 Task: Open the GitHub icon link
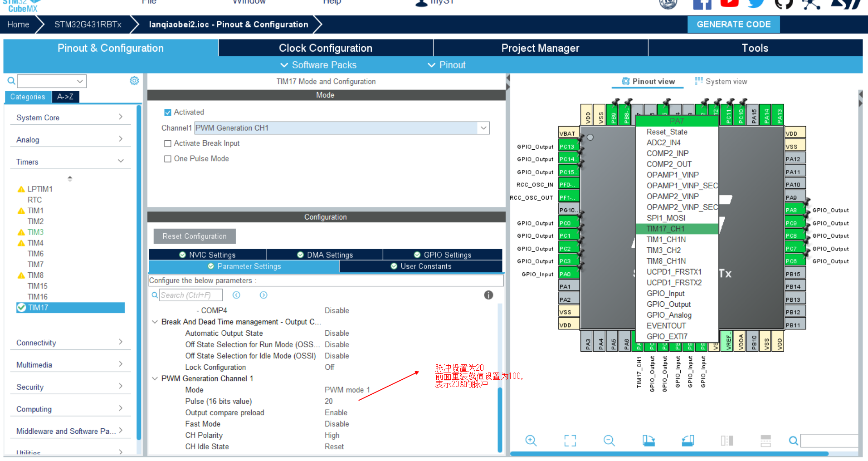[x=784, y=4]
